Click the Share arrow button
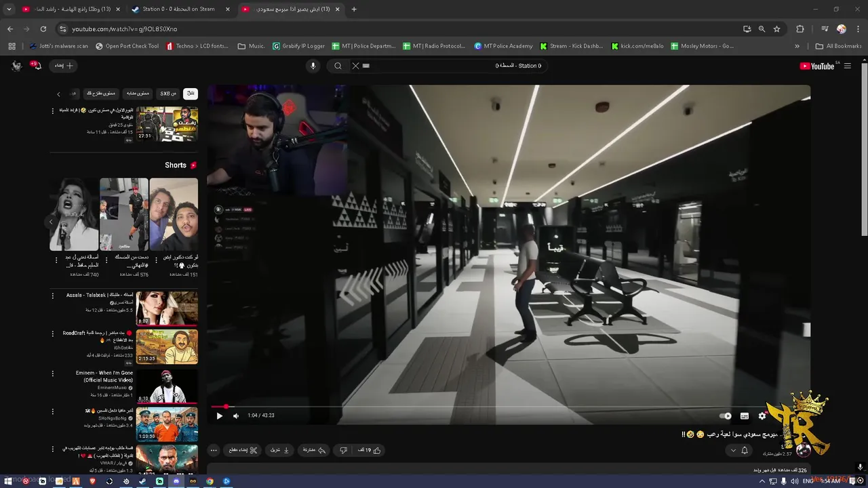868x488 pixels. (314, 450)
